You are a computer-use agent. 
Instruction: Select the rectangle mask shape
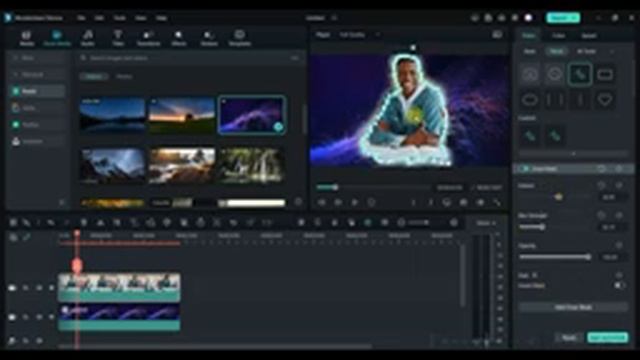[x=604, y=74]
